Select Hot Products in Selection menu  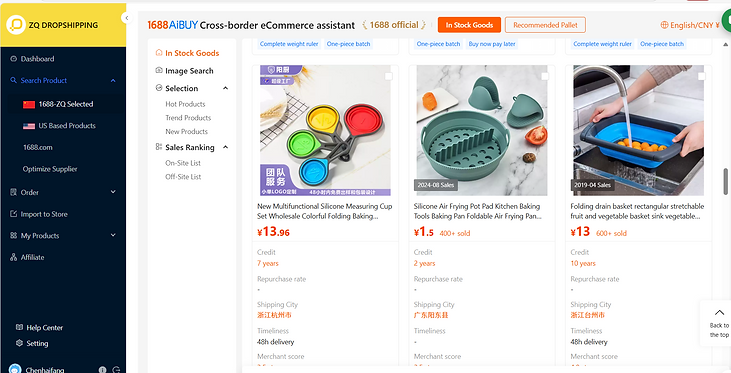[x=185, y=104]
